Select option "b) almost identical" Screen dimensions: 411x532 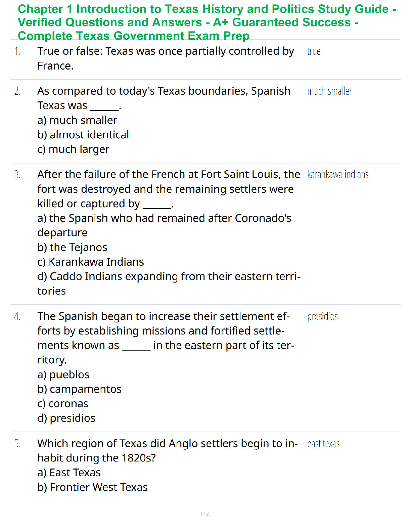tap(83, 135)
